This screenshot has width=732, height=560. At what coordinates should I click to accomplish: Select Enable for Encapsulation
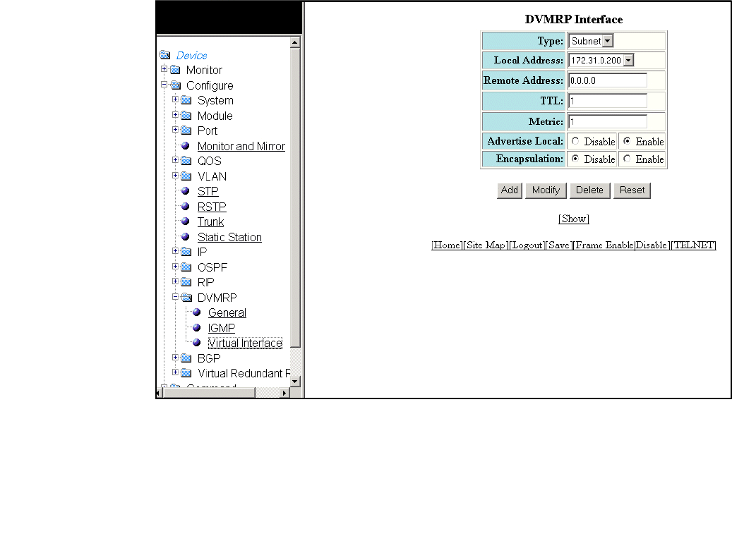(627, 159)
